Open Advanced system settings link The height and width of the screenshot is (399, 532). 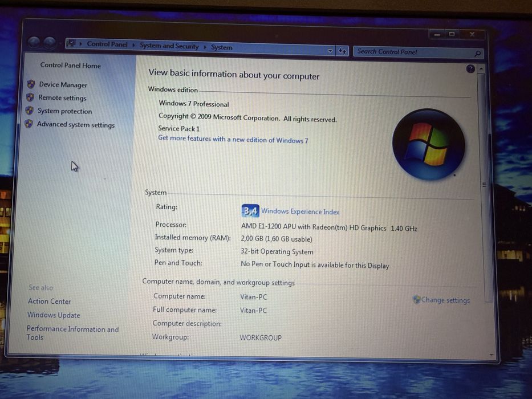76,124
